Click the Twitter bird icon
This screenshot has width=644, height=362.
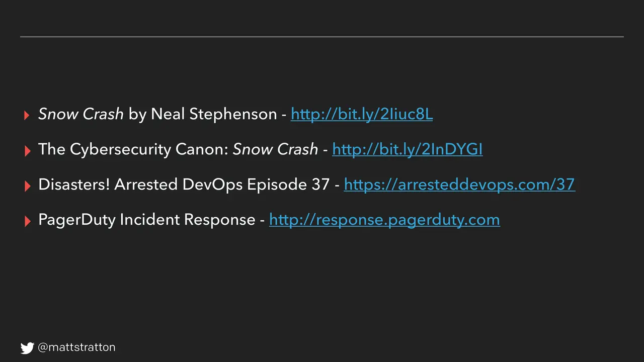[27, 347]
